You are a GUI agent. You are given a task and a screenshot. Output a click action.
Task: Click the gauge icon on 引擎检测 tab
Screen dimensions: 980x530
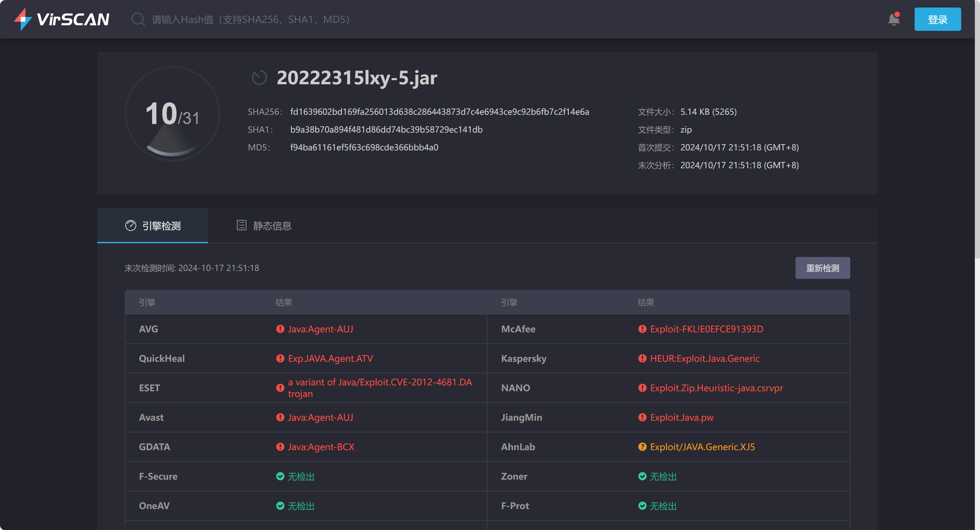130,226
